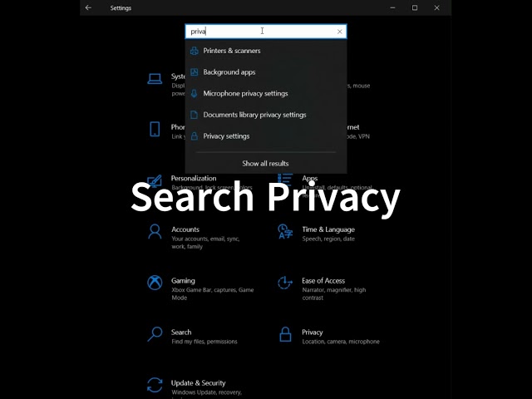Open the 'Accounts' settings heading
Image resolution: width=532 pixels, height=399 pixels.
tap(185, 229)
